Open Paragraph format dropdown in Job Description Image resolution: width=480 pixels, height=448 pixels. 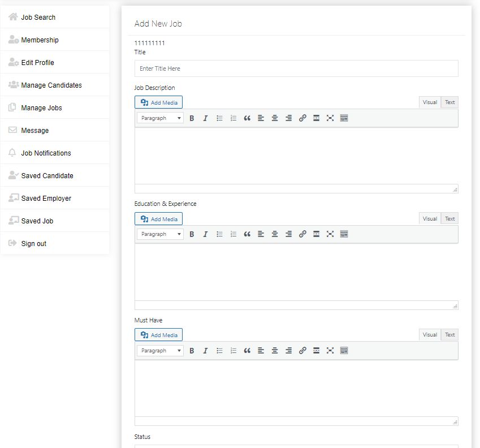click(161, 118)
